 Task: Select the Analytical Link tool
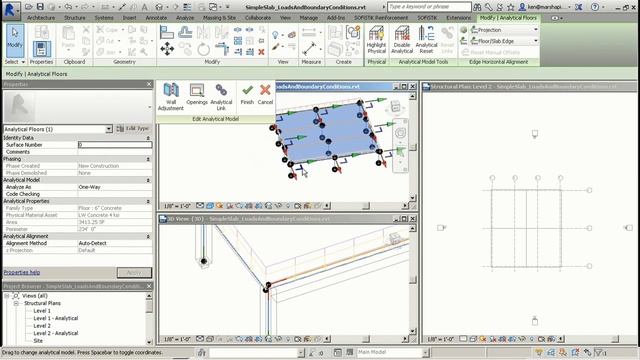pos(221,97)
